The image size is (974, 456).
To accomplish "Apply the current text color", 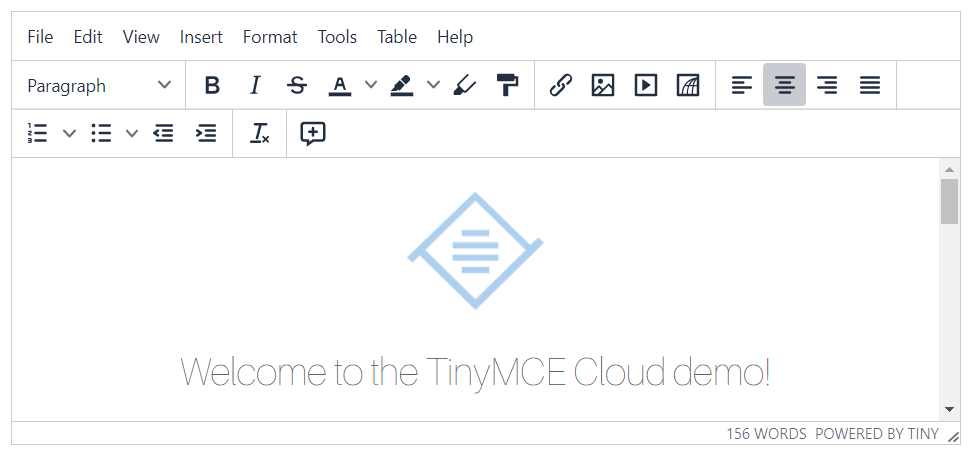I will (339, 85).
